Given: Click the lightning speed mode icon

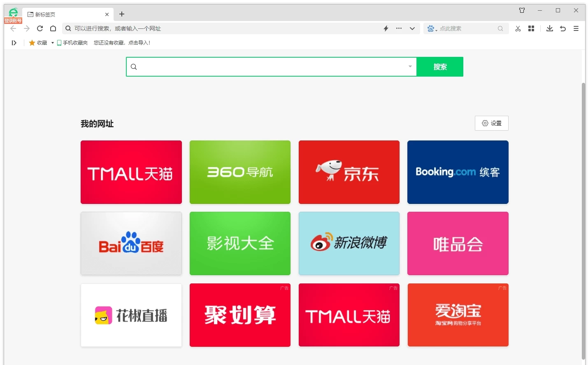Looking at the screenshot, I should [x=386, y=28].
